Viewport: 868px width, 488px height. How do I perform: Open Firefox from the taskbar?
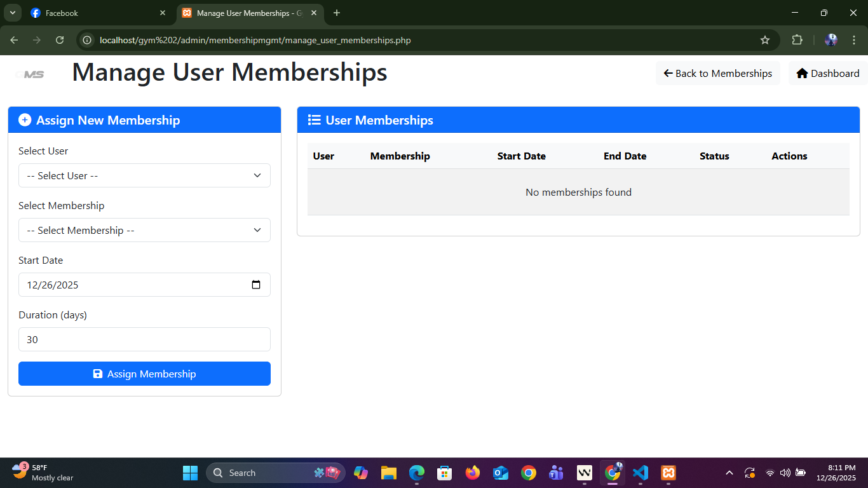point(472,473)
